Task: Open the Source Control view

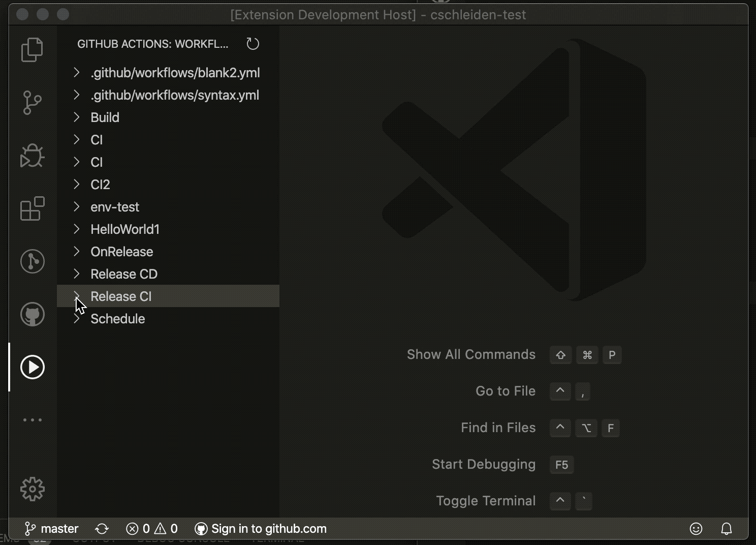Action: [32, 103]
